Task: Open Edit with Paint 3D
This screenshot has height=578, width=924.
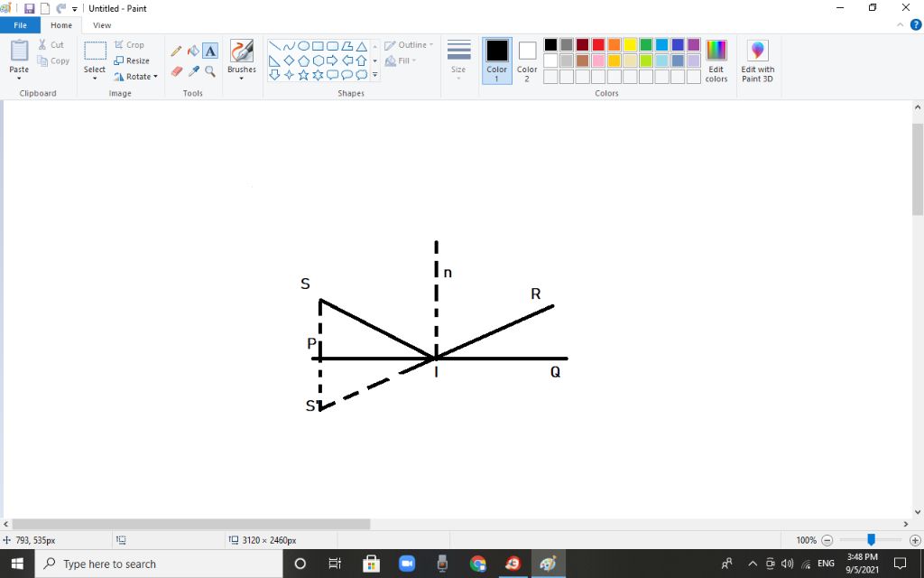Action: (x=758, y=61)
